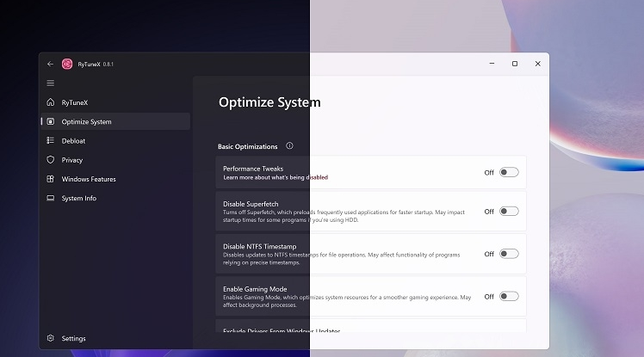Click the info icon beside Basic Optimizations

point(289,145)
